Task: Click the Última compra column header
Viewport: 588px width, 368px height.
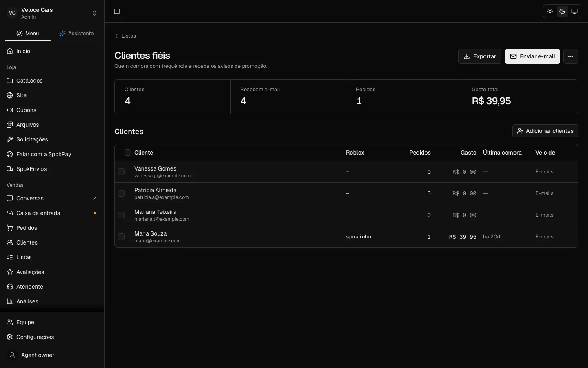Action: (x=502, y=153)
